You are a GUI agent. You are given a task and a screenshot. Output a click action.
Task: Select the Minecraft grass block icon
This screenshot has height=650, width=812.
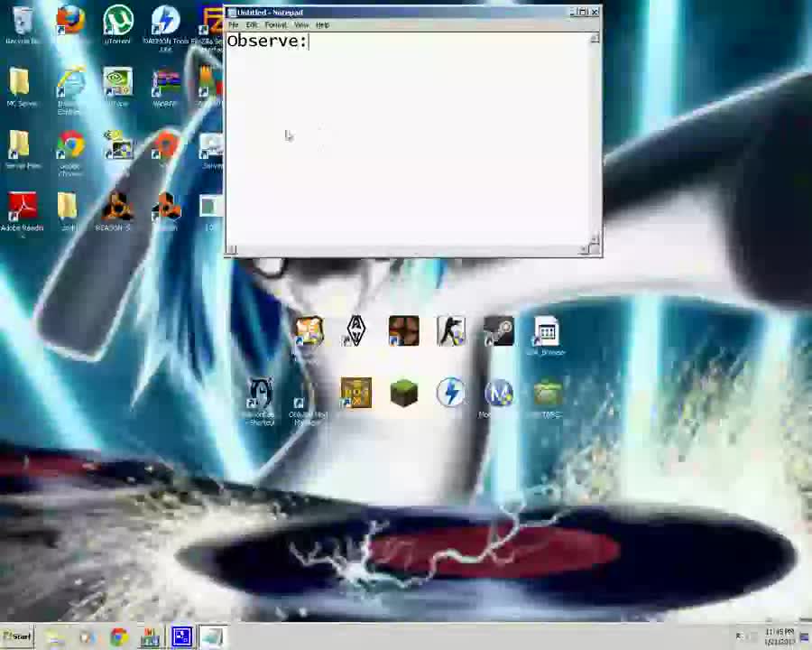click(403, 393)
